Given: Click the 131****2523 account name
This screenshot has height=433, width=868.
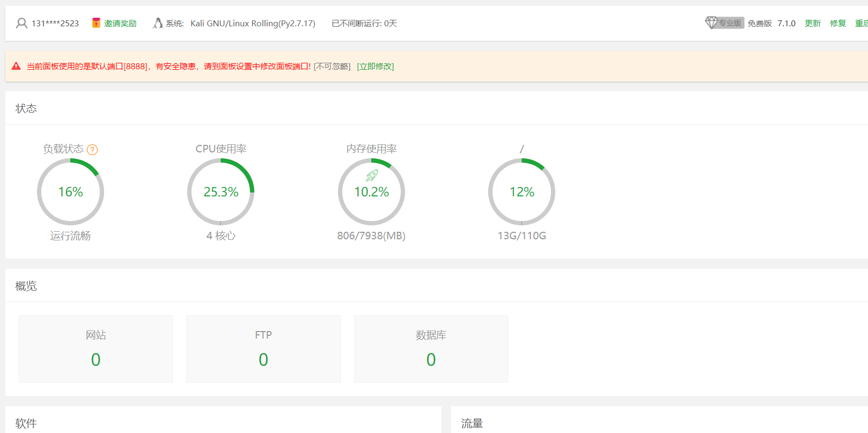Looking at the screenshot, I should point(55,24).
